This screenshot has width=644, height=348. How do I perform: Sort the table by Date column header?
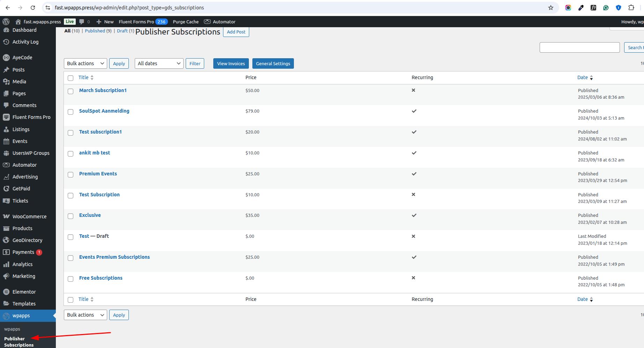(582, 77)
